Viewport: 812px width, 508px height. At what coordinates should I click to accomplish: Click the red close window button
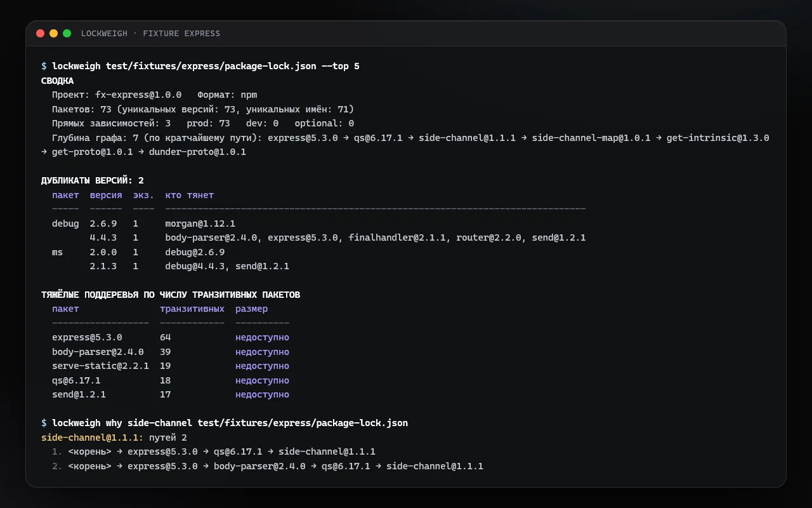pyautogui.click(x=41, y=33)
